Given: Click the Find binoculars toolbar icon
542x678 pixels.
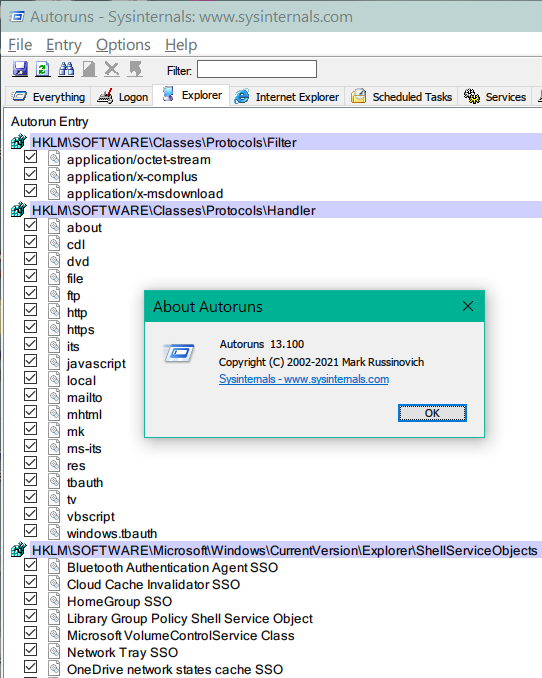Looking at the screenshot, I should [x=66, y=69].
